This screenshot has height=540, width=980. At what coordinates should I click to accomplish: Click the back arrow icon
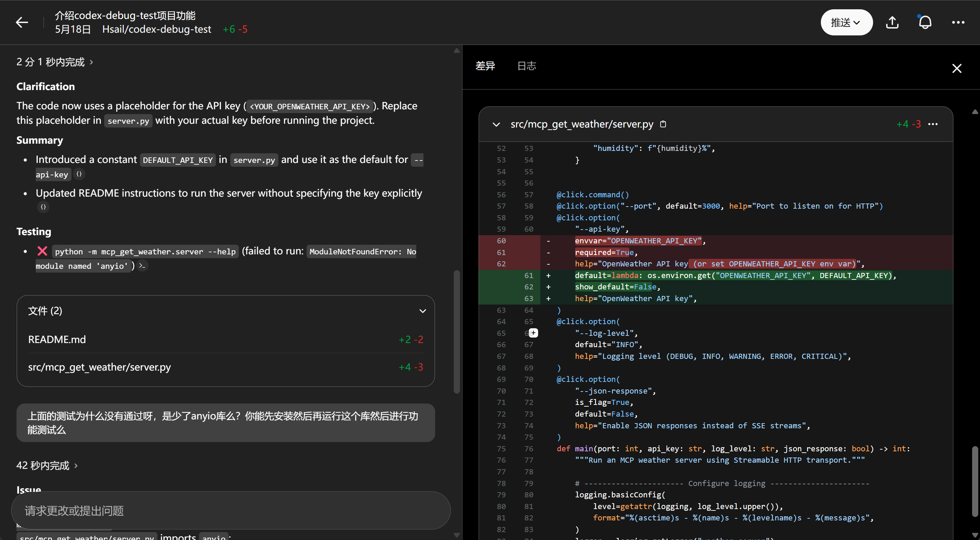click(x=22, y=22)
